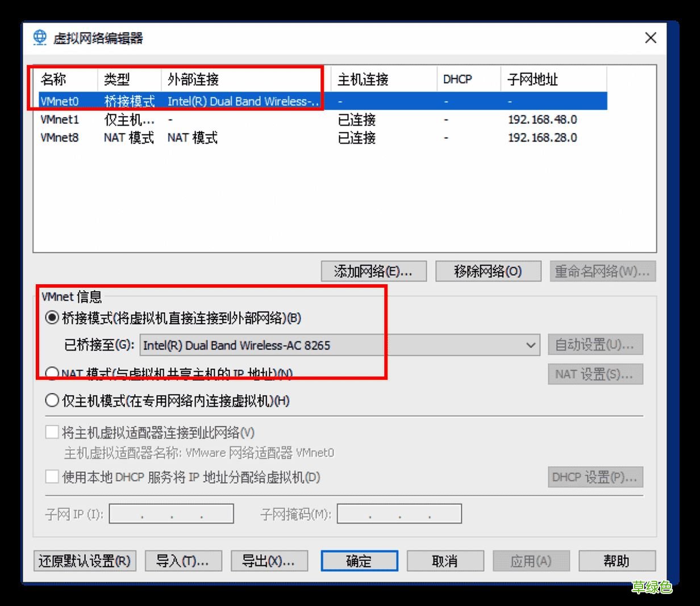Toggle 使用本地 DHCP 服务 checkbox

coord(52,477)
